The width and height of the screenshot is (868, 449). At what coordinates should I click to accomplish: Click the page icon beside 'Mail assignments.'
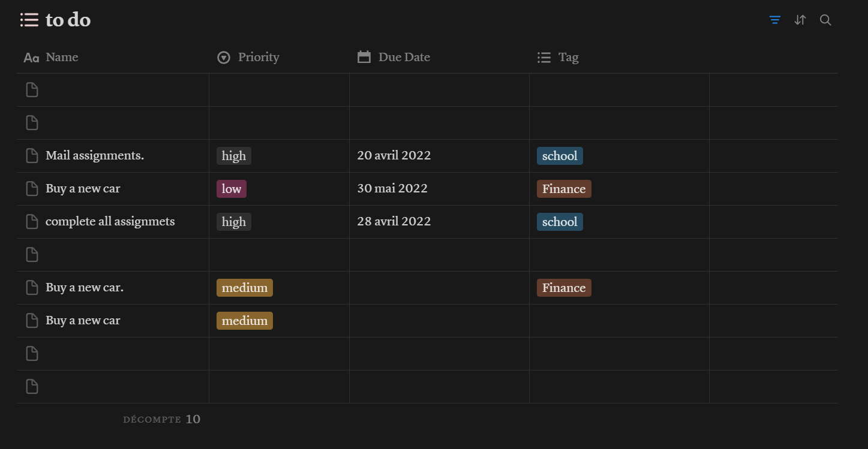(x=32, y=155)
